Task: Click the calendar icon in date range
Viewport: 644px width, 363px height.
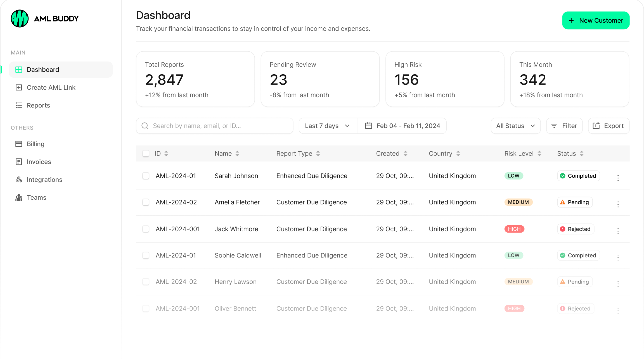Action: (x=369, y=126)
